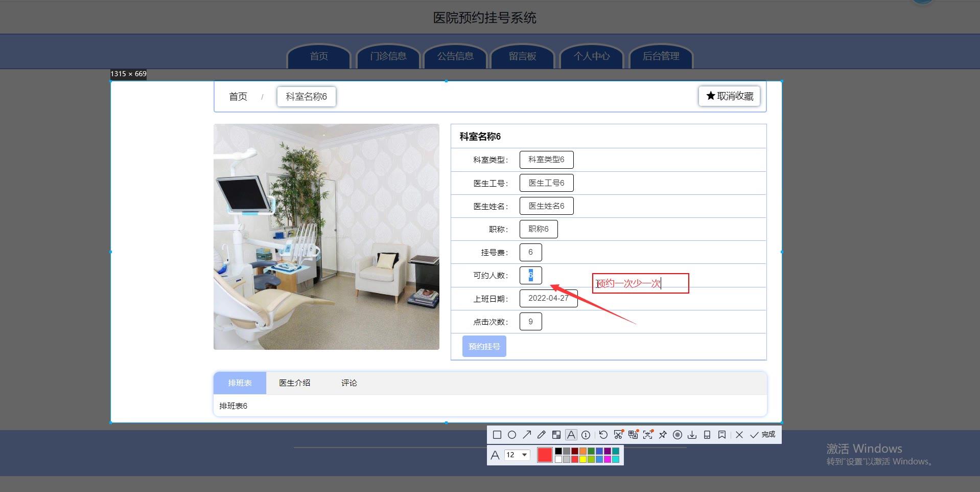Click the 可约人数 value box
980x492 pixels.
pos(531,275)
